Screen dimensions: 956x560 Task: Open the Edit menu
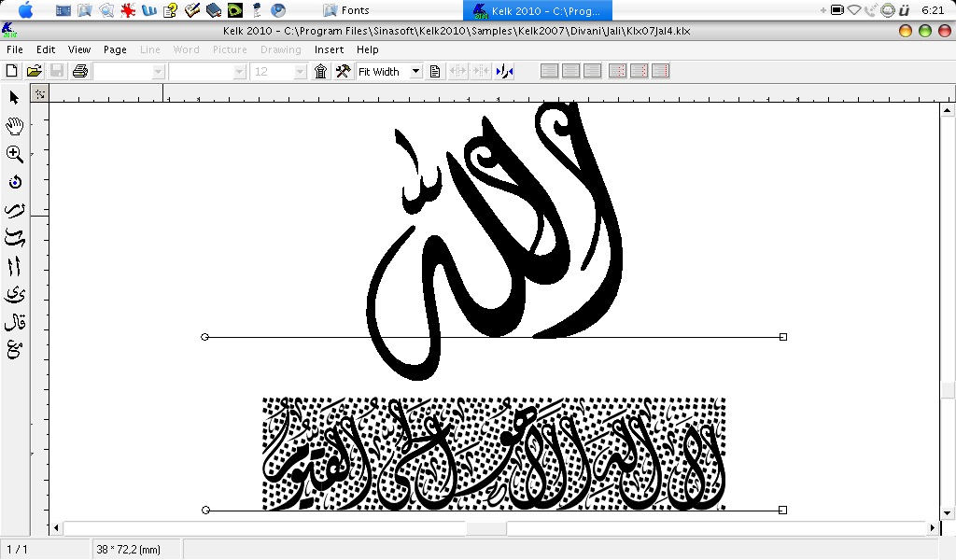point(46,49)
